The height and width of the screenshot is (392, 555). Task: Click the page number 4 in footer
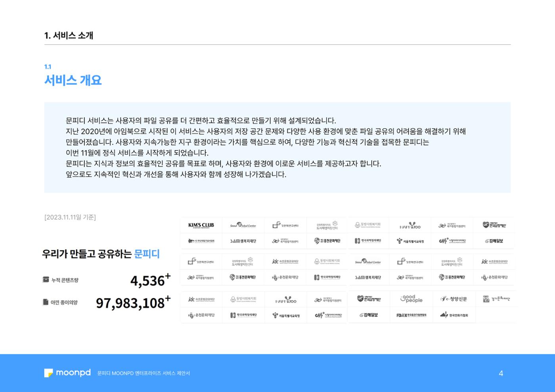click(x=501, y=373)
